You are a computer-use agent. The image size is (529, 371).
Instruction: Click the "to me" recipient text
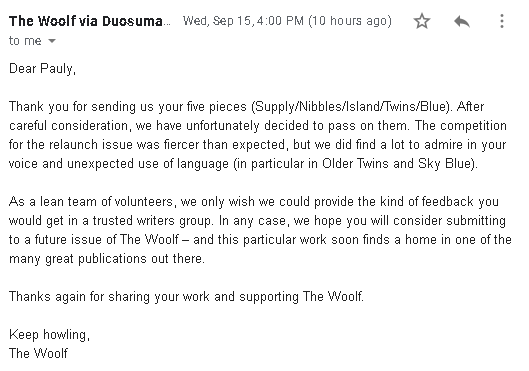click(x=25, y=41)
